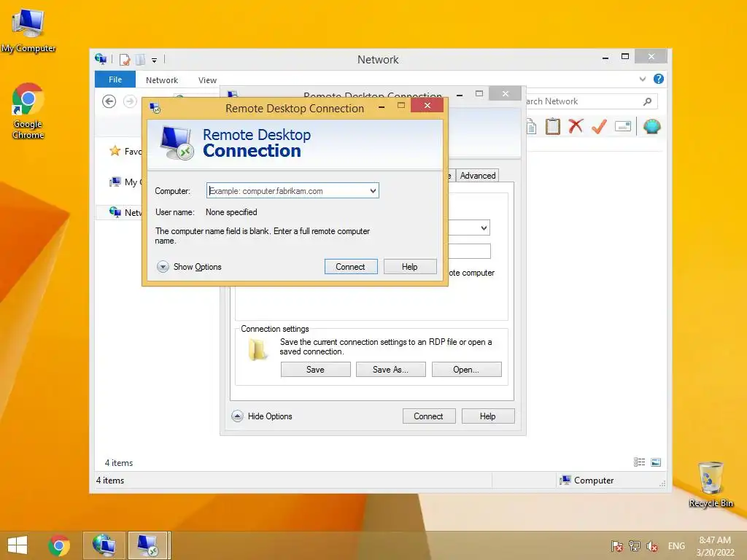
Task: Click ENG language indicator
Action: coord(676,546)
